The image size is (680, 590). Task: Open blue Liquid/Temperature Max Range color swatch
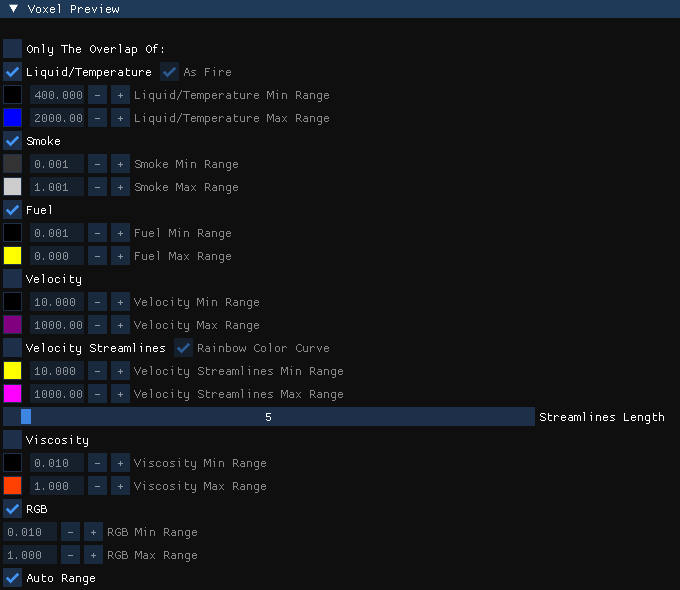(x=13, y=118)
